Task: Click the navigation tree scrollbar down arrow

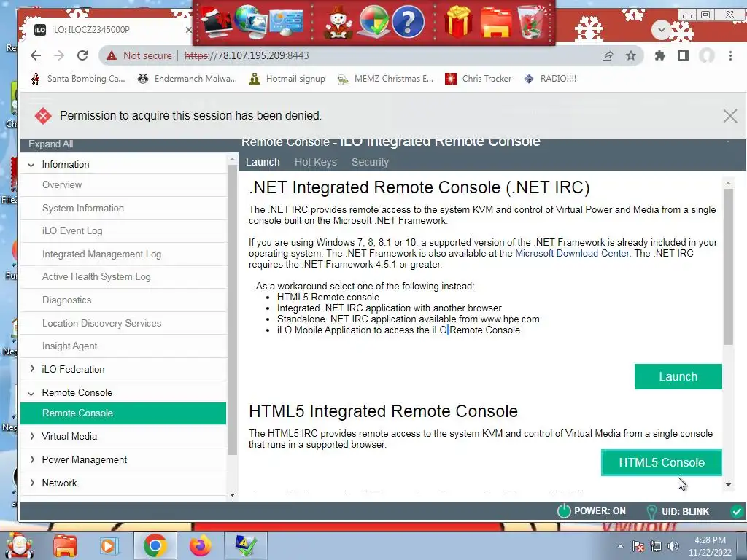Action: coord(232,495)
